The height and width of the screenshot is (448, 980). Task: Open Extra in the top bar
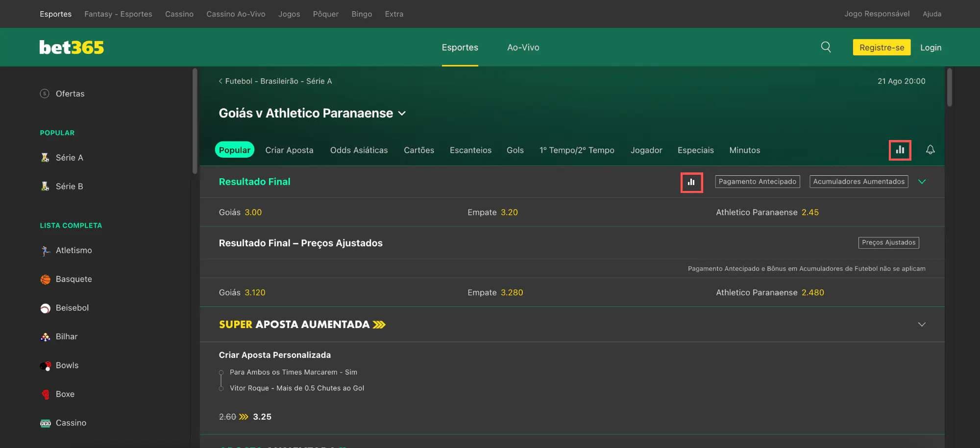click(394, 14)
